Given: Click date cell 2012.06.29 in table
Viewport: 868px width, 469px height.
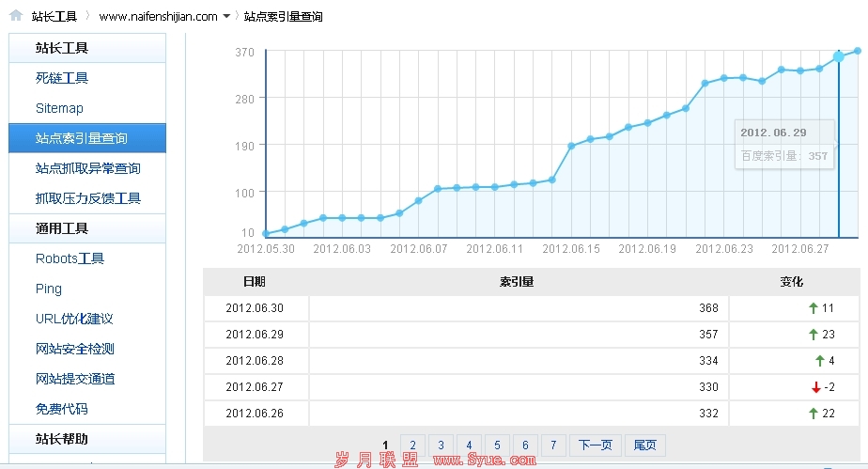Looking at the screenshot, I should (x=255, y=335).
